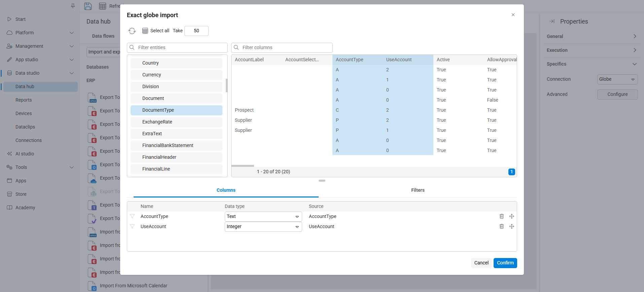Delete the AccountType column row

[501, 216]
